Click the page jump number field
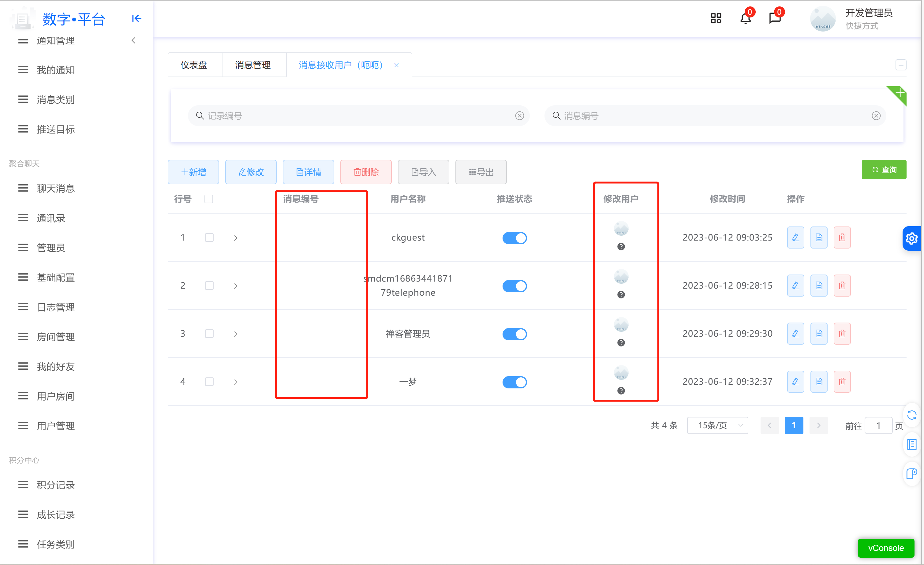Image resolution: width=924 pixels, height=565 pixels. [x=878, y=425]
